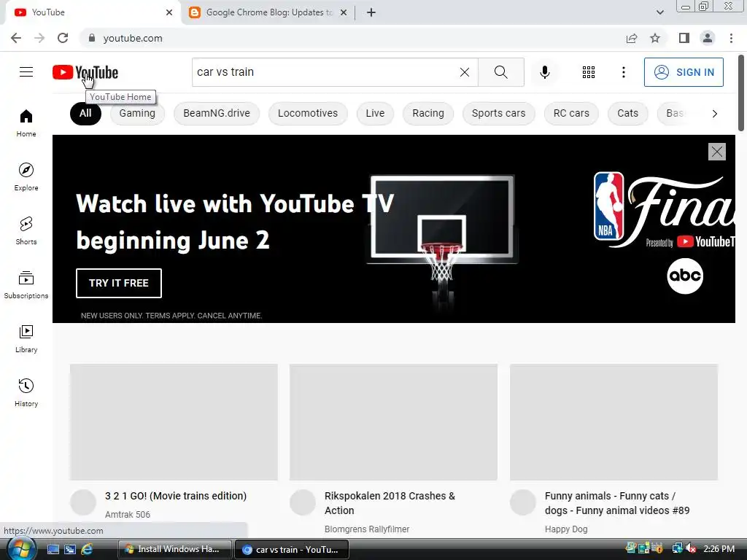This screenshot has width=747, height=560.
Task: Select the Racing filter chip
Action: 427,113
